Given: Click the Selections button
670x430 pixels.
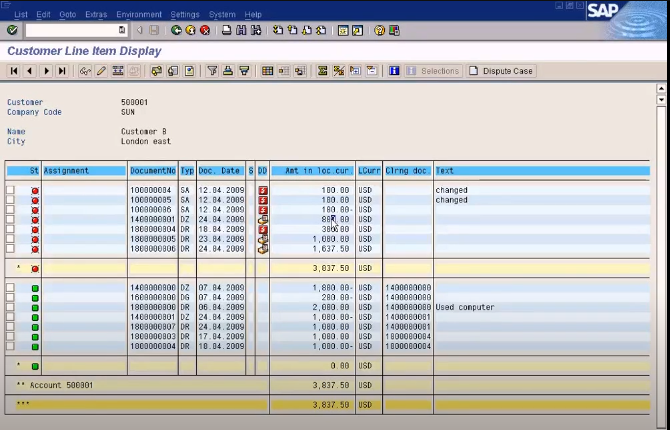Looking at the screenshot, I should pyautogui.click(x=433, y=71).
